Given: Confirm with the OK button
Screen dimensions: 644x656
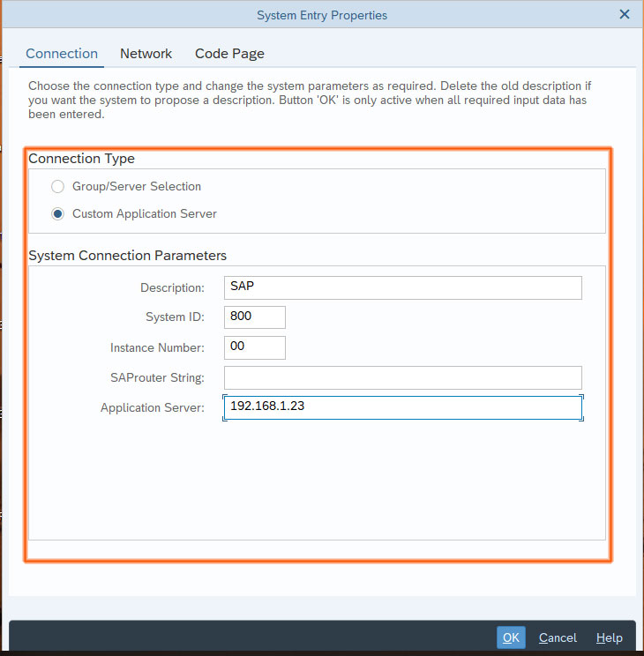Looking at the screenshot, I should pyautogui.click(x=511, y=637).
